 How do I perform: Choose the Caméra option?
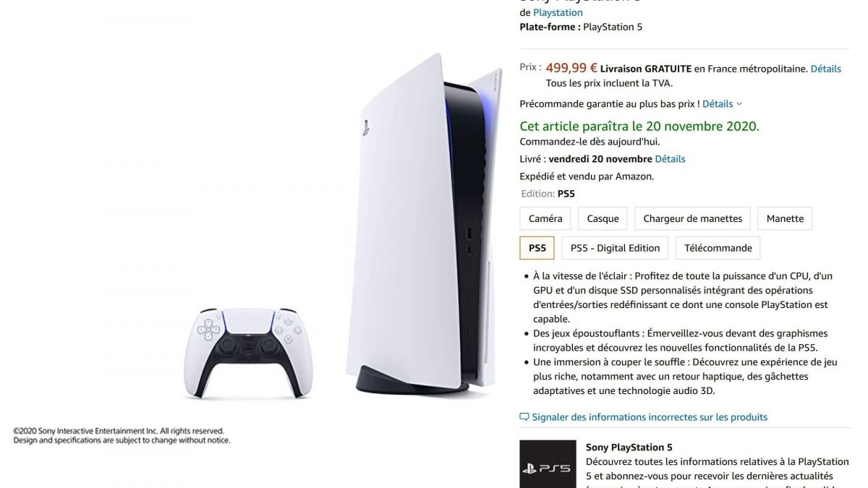[x=545, y=218]
